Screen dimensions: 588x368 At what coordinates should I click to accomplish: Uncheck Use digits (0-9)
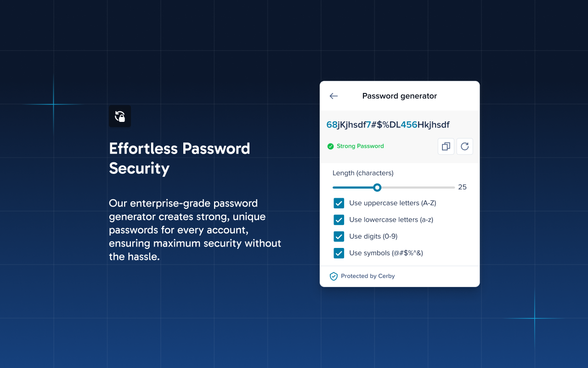pos(339,236)
